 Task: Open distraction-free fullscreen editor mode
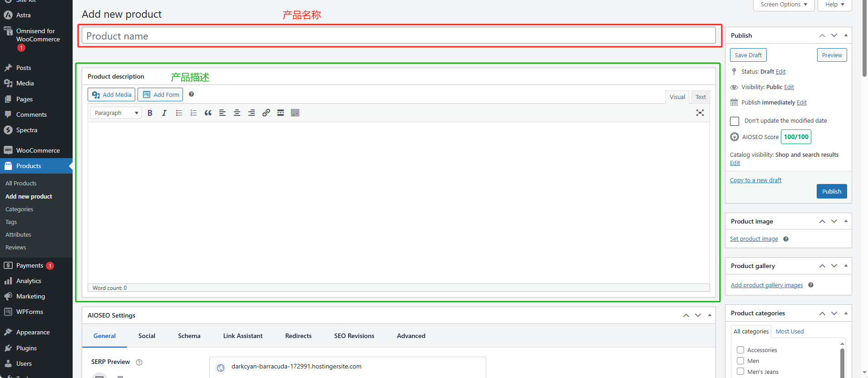tap(700, 113)
